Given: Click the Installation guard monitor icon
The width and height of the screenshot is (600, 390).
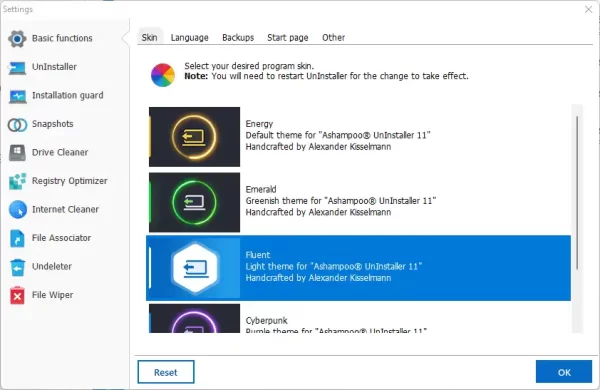Looking at the screenshot, I should click(x=17, y=96).
